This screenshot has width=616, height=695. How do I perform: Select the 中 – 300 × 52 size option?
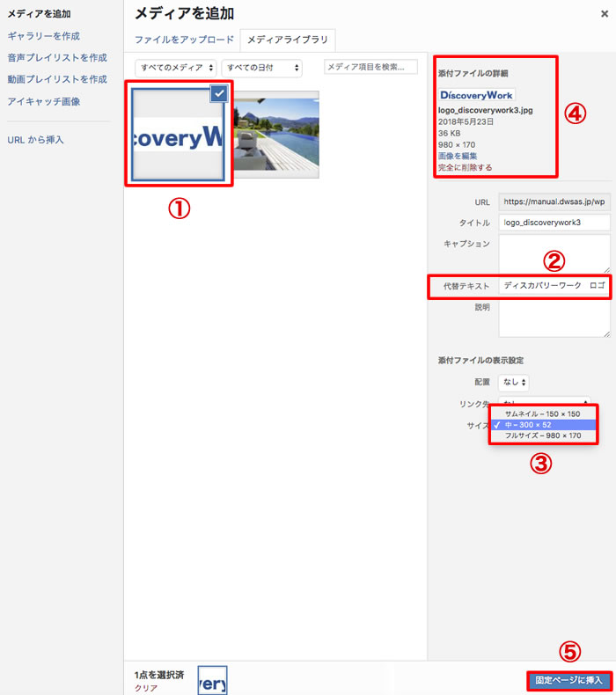542,424
